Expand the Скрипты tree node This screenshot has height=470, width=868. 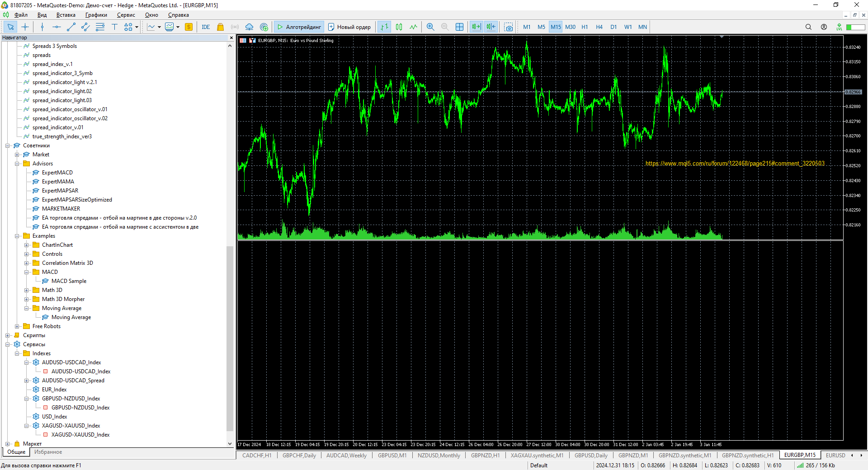click(8, 335)
